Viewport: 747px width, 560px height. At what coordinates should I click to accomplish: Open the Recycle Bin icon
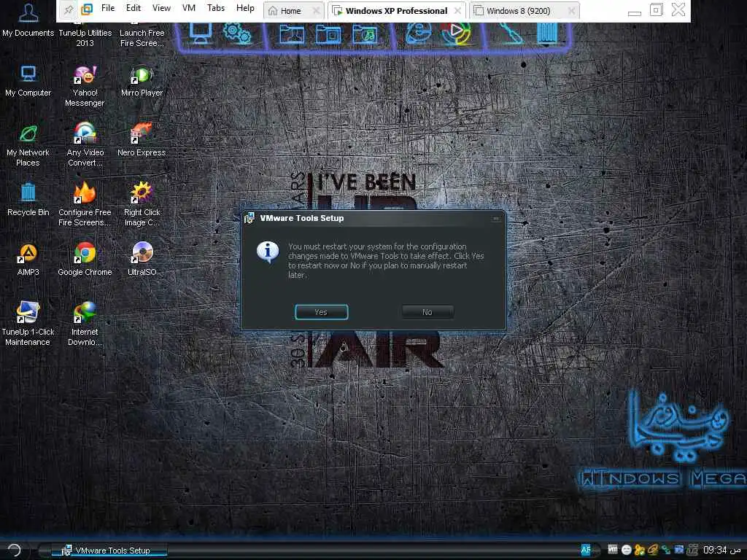[x=28, y=200]
